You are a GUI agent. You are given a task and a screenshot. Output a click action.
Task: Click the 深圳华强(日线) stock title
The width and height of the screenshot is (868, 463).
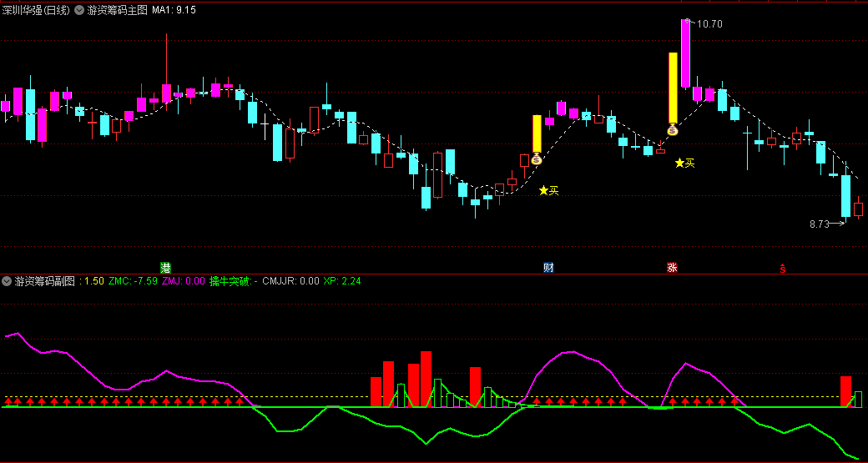(x=36, y=9)
